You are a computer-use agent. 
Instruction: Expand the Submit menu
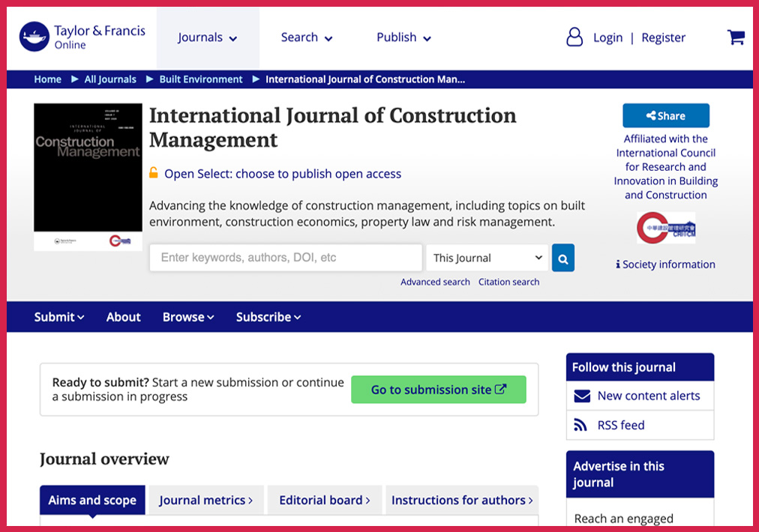coord(59,317)
